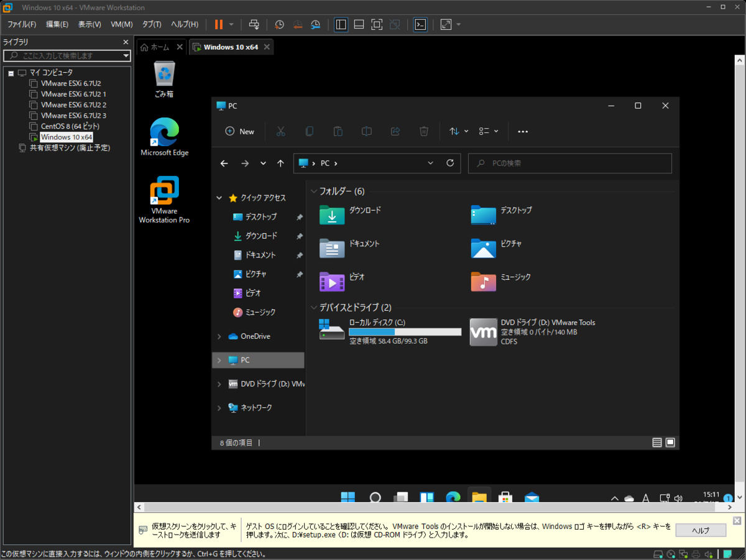
Task: Click the Cut scissors icon
Action: pyautogui.click(x=280, y=131)
